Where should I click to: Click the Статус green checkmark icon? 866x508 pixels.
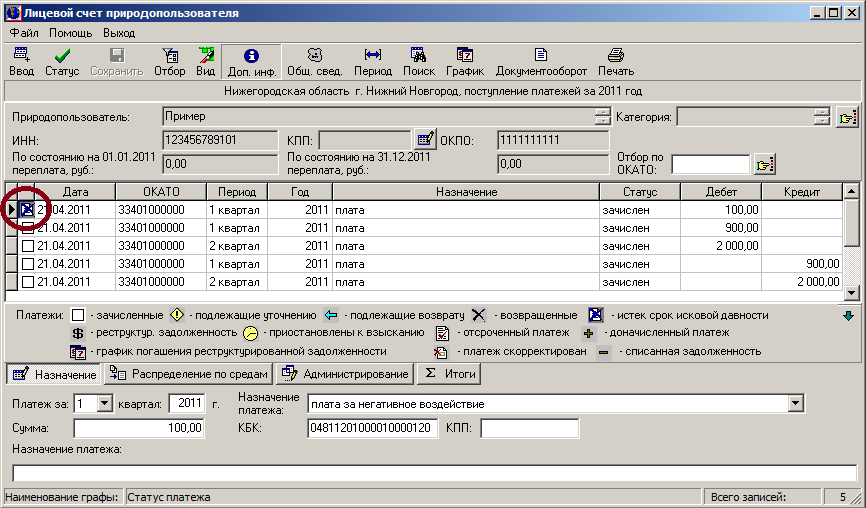click(x=62, y=57)
